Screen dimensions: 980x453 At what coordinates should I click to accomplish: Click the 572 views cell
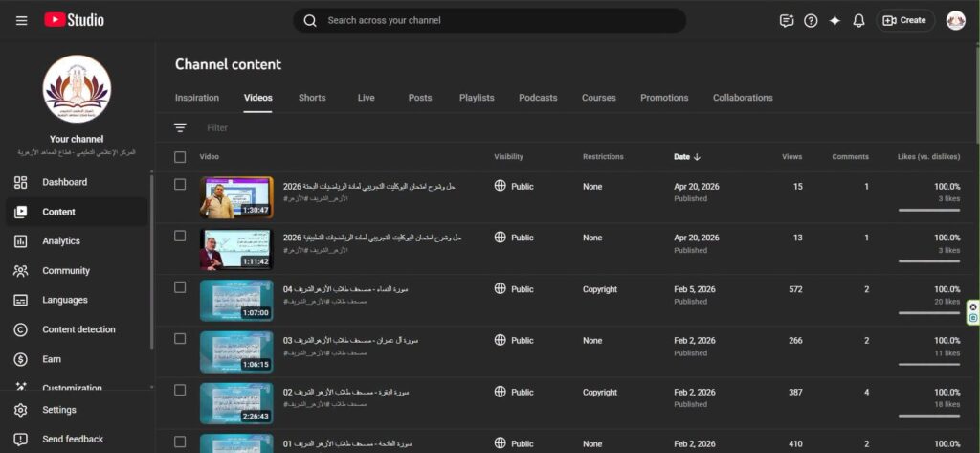coord(795,289)
